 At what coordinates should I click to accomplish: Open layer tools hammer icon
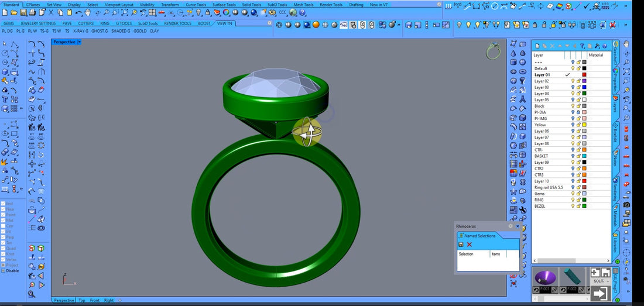click(597, 46)
